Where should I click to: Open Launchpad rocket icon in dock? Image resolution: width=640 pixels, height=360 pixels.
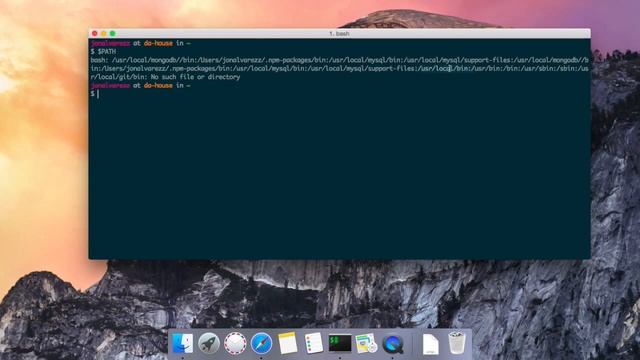click(209, 343)
